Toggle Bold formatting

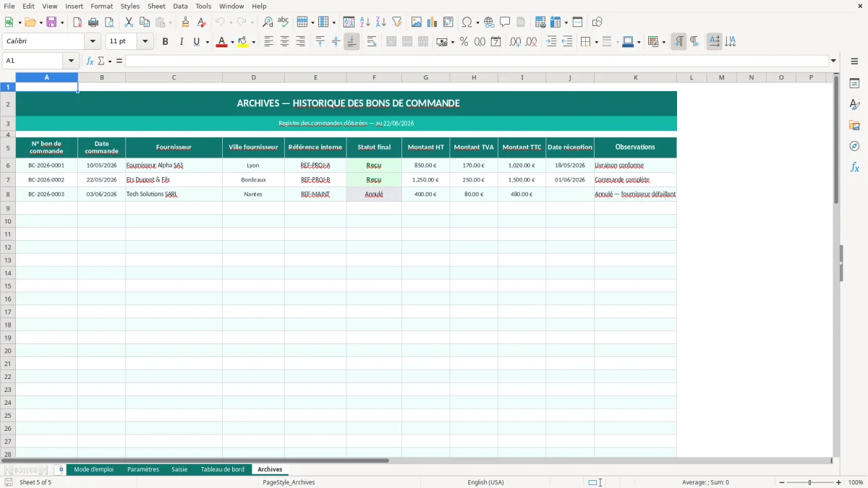coord(165,42)
